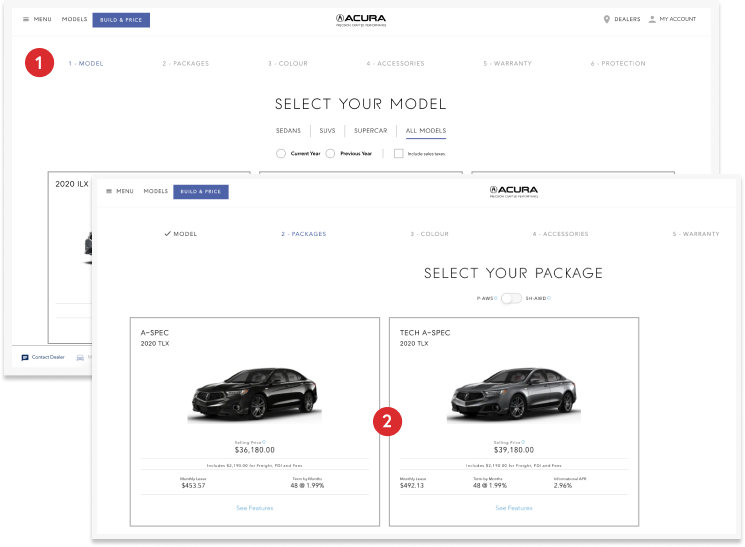Screen dimensions: 745x547
Task: Toggle the P-AWS / SH-AWD switch
Action: click(x=512, y=298)
